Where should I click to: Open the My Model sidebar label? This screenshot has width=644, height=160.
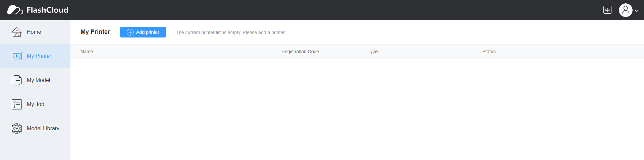38,80
